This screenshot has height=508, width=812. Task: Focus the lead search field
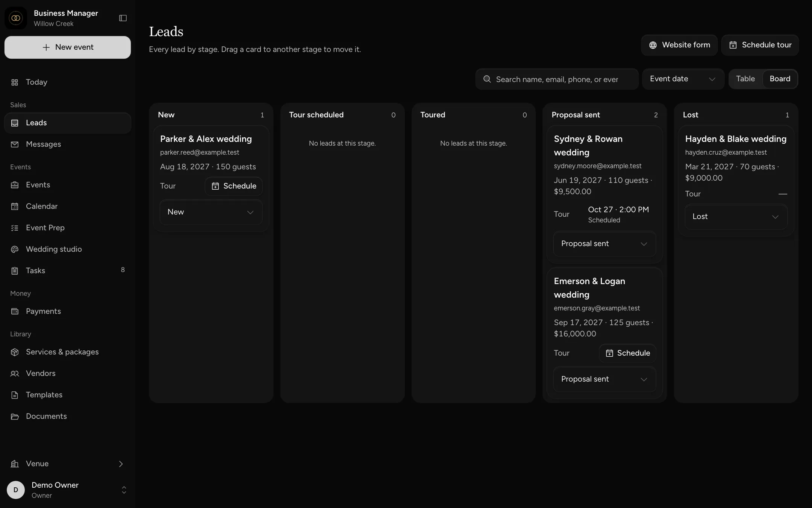click(x=557, y=79)
